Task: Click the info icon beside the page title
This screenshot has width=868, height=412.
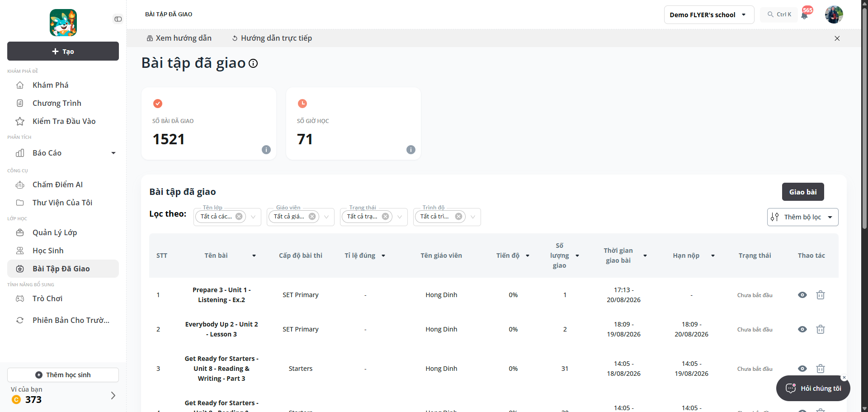Action: (x=253, y=63)
